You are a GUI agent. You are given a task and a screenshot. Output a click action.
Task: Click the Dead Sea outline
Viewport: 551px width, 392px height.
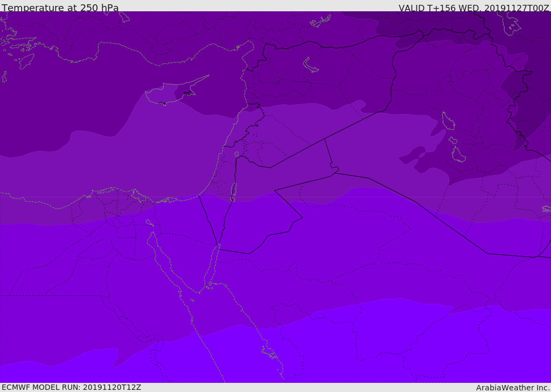click(234, 191)
